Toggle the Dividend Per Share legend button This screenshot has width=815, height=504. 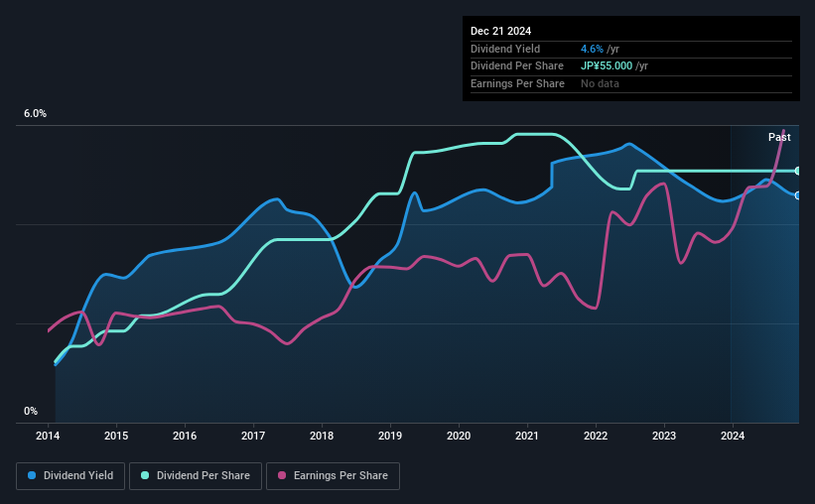[196, 476]
